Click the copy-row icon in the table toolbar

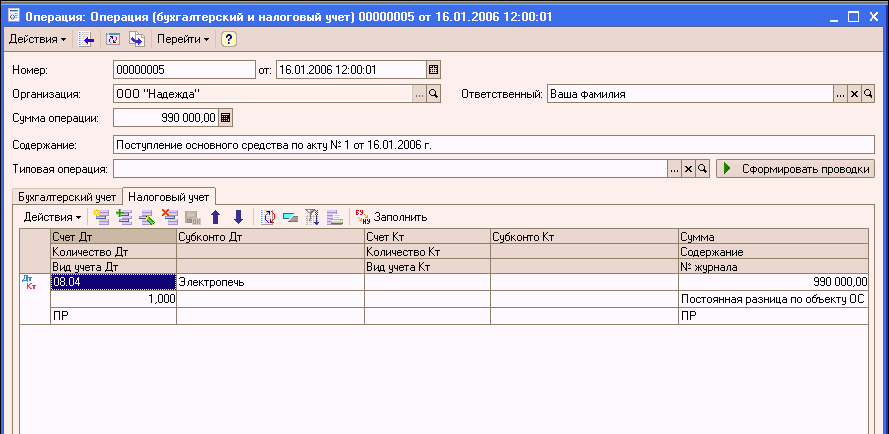[x=123, y=216]
